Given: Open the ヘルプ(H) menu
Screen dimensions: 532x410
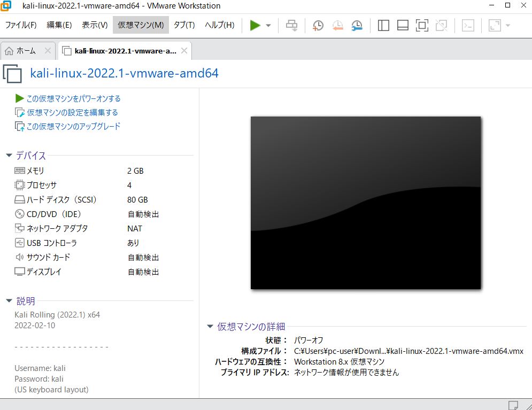Looking at the screenshot, I should click(220, 25).
